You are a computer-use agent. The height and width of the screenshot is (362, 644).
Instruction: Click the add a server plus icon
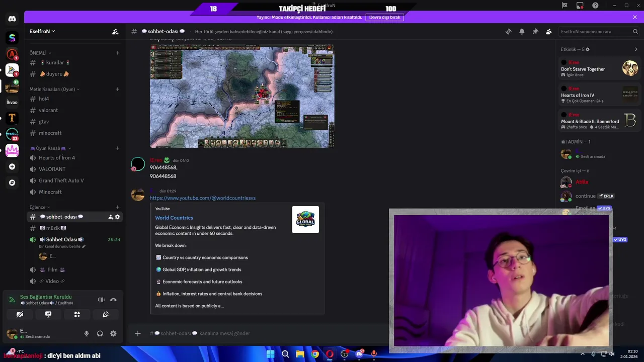pos(12,166)
